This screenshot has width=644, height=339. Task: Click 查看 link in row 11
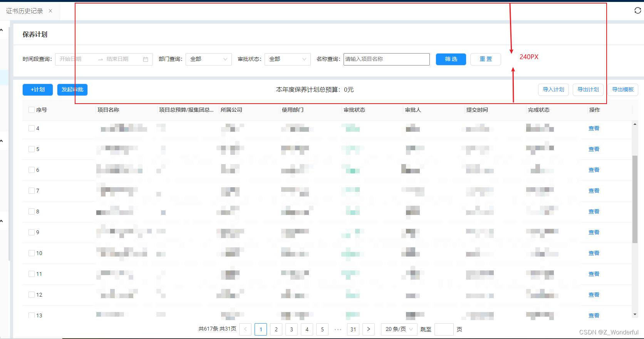click(x=594, y=274)
